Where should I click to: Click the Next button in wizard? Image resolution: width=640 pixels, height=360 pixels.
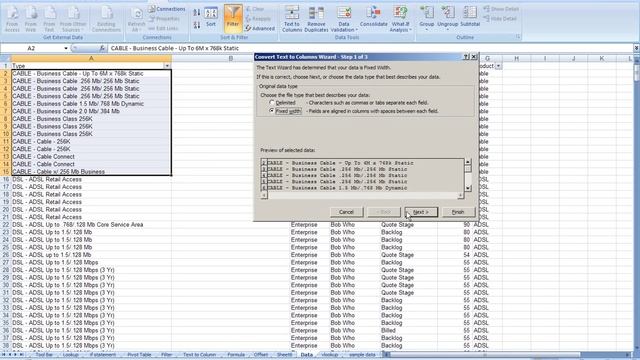click(x=421, y=212)
